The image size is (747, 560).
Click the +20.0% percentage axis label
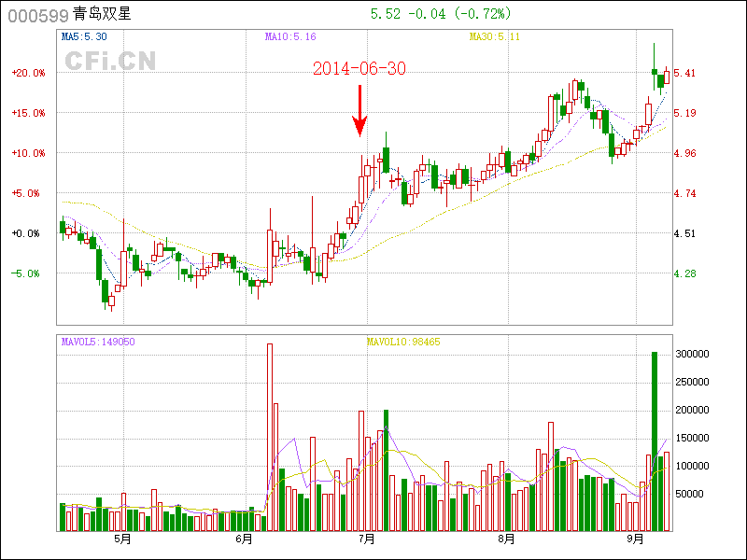(27, 73)
